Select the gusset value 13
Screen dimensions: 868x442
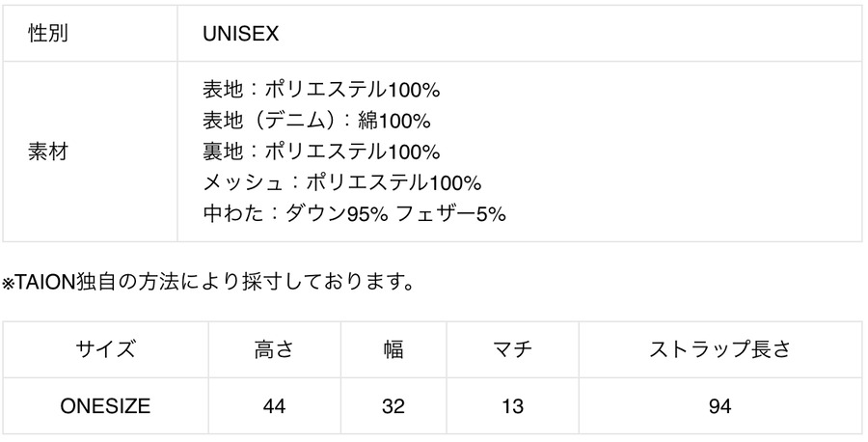[x=512, y=406]
